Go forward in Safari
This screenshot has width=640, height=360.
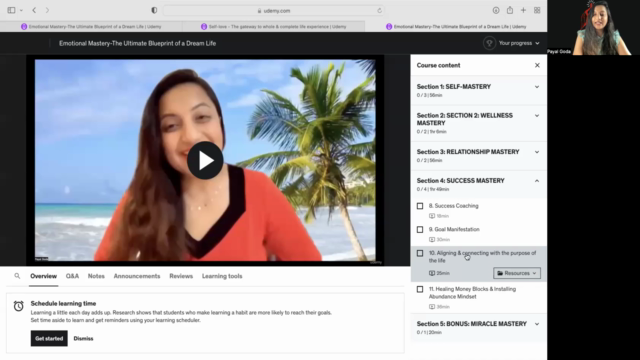47,10
